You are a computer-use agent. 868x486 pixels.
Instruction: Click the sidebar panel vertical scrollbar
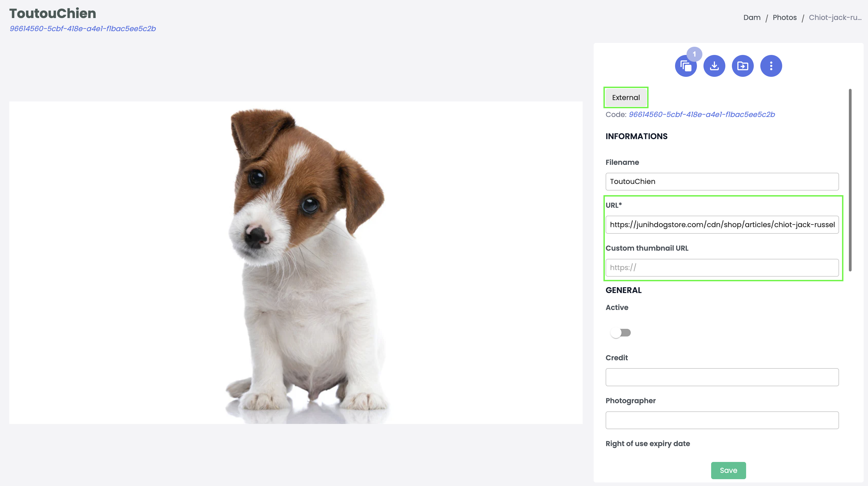coord(850,180)
